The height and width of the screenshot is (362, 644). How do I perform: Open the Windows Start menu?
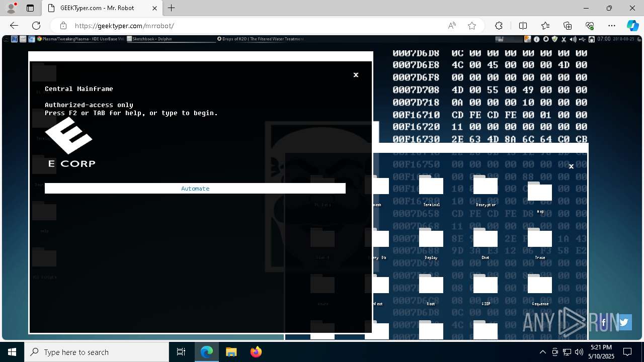pos(12,352)
